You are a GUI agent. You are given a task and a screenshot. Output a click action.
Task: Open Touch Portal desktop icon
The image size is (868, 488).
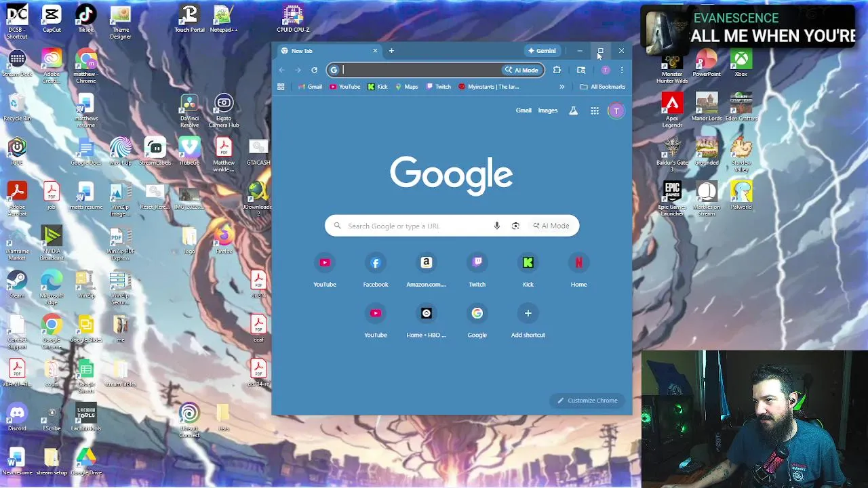click(189, 18)
